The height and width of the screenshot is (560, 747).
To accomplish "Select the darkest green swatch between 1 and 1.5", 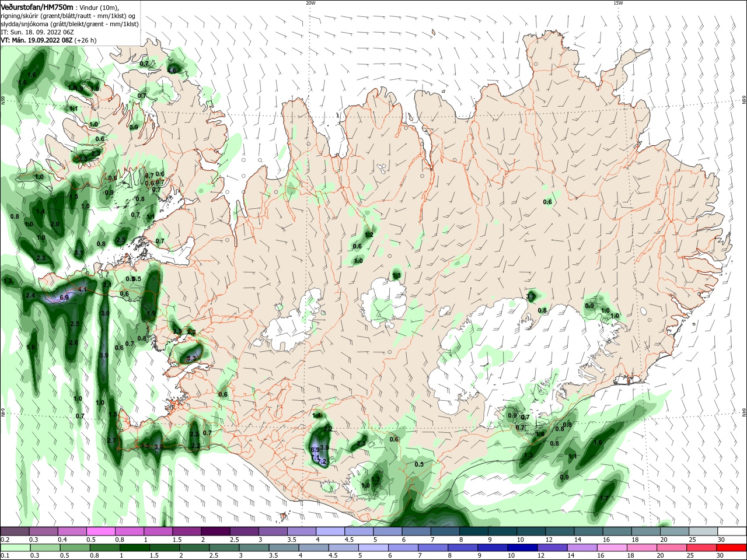I will click(134, 548).
